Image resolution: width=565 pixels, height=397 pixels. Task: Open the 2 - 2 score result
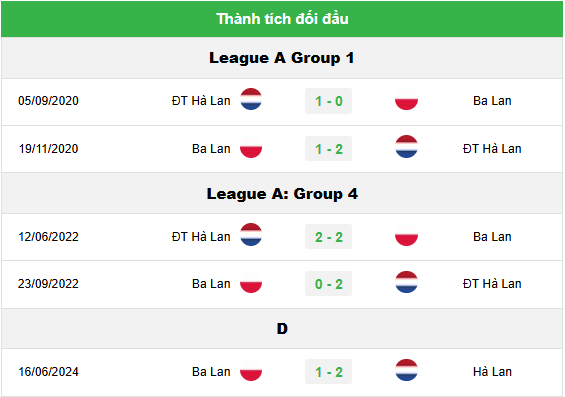point(328,237)
